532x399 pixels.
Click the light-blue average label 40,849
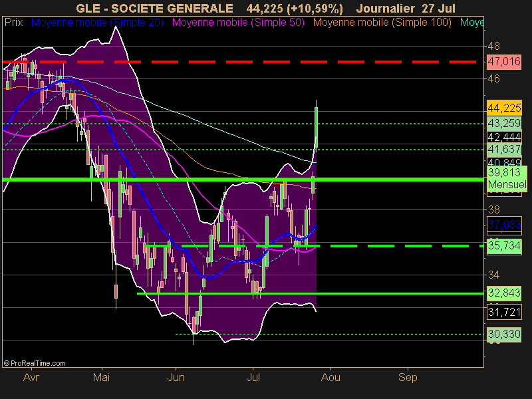point(504,162)
